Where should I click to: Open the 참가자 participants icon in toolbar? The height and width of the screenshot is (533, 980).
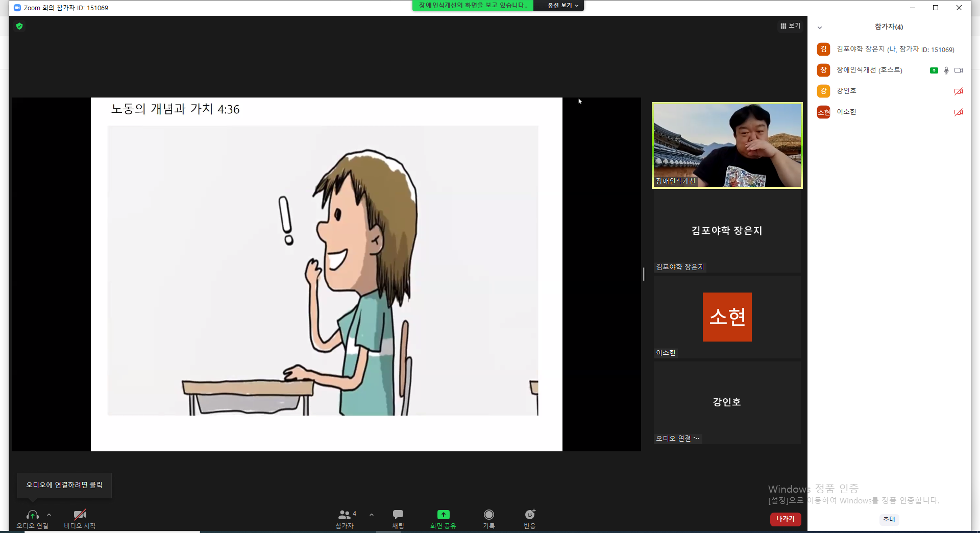click(x=345, y=515)
